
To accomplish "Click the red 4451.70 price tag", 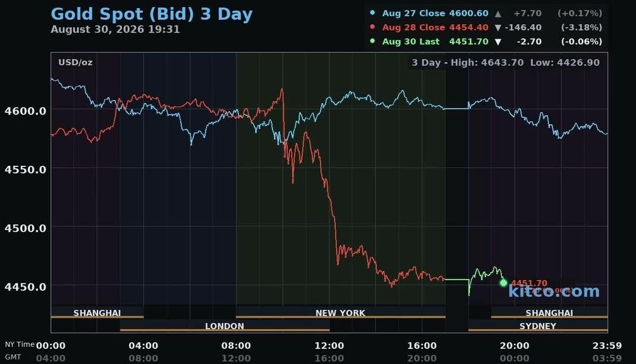I will (x=529, y=283).
